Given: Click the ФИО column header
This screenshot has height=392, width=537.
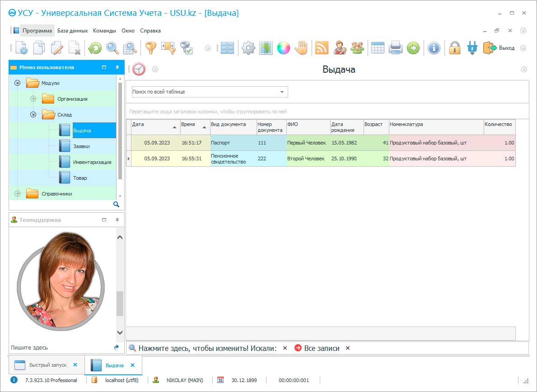Looking at the screenshot, I should point(308,127).
